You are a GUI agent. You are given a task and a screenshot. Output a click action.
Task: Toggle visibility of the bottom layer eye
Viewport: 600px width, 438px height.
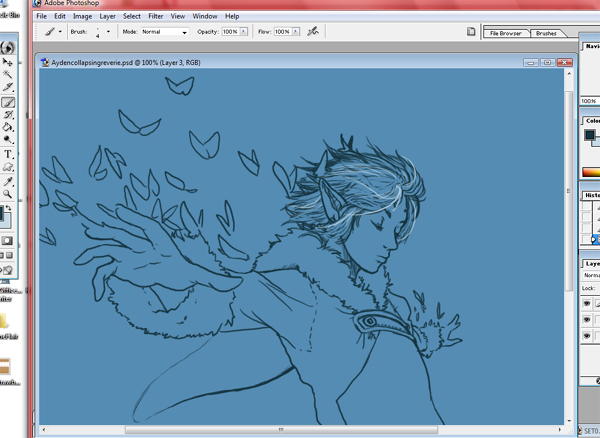click(x=587, y=335)
